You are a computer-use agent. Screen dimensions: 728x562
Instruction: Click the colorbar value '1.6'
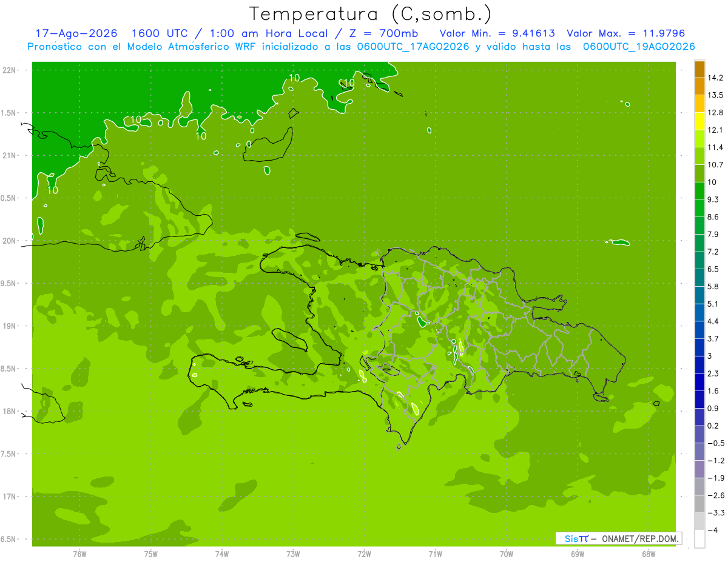(713, 391)
